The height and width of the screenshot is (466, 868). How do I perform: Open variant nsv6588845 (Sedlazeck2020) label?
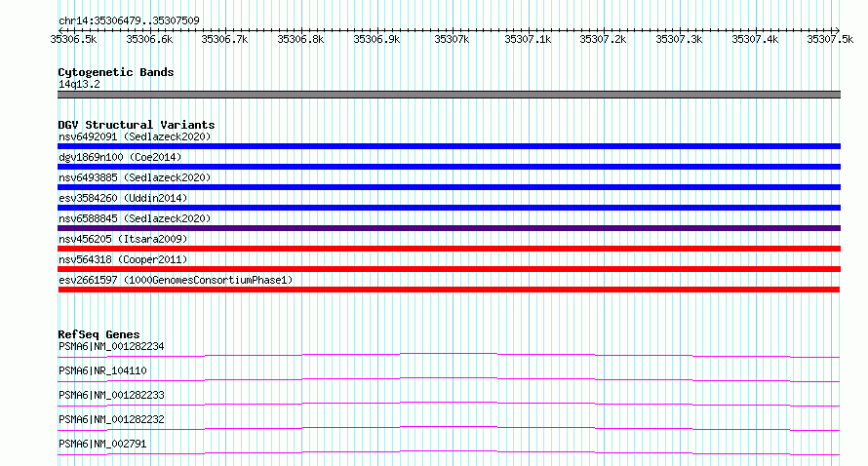tap(135, 218)
